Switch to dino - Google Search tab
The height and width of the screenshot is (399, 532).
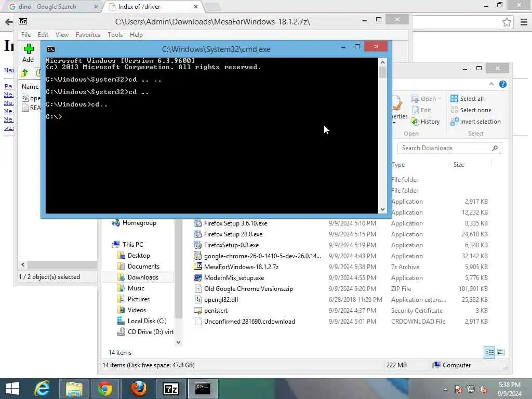tap(51, 7)
